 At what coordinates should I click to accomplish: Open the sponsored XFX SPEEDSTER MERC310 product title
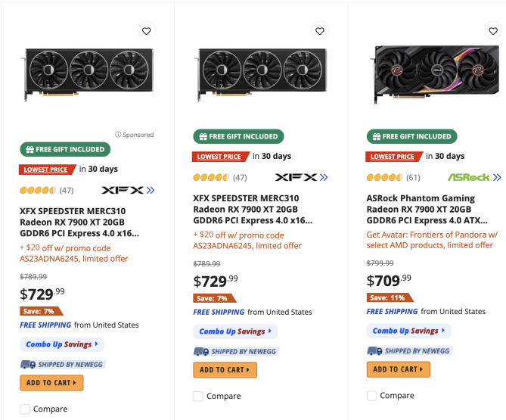point(79,222)
